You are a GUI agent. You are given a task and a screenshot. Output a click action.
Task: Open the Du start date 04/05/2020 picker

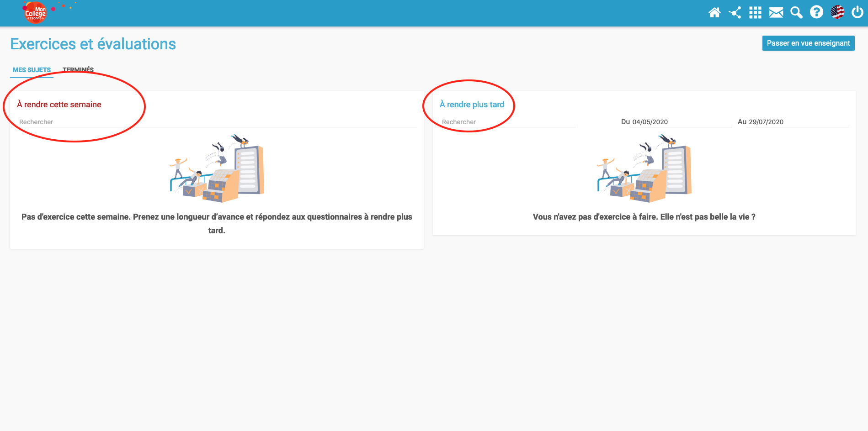680,122
